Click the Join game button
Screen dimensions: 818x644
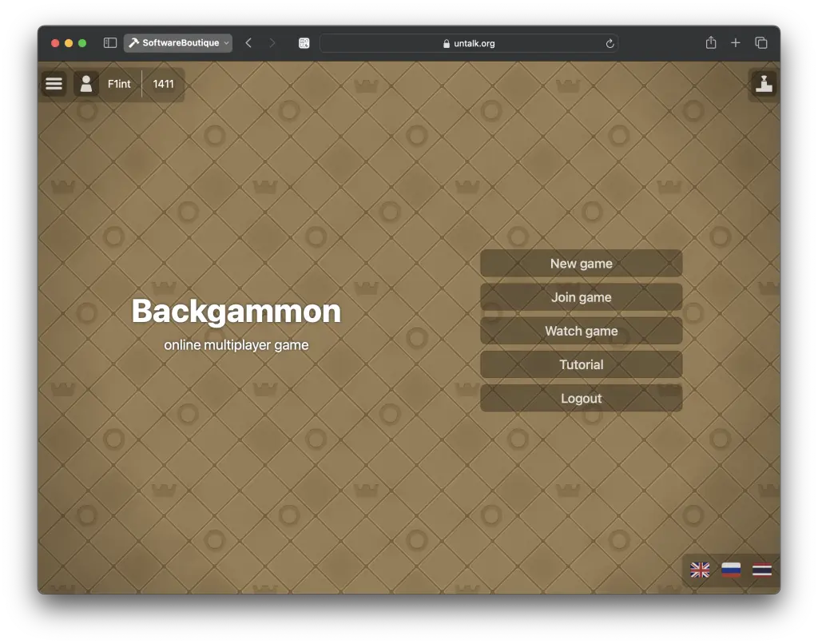581,297
